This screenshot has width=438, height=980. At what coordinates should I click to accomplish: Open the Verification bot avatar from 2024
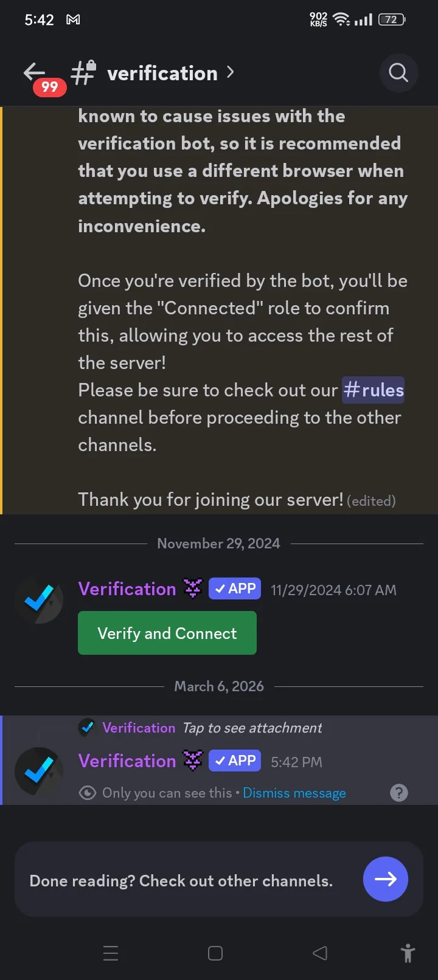[39, 599]
